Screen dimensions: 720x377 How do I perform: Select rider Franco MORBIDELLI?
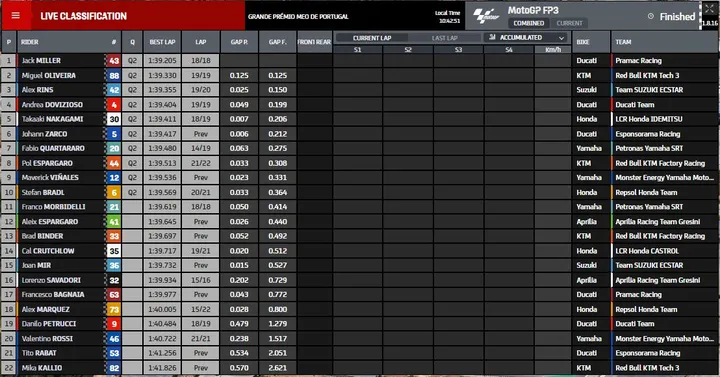tap(53, 207)
